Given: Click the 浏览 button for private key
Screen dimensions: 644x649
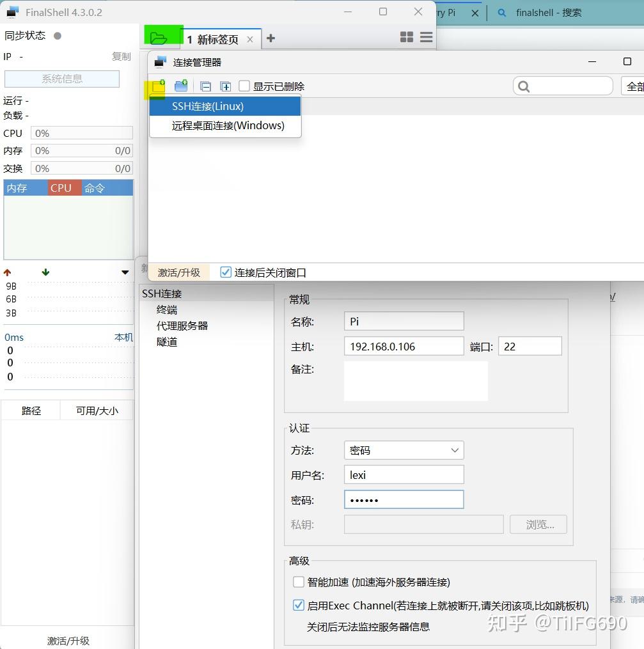Looking at the screenshot, I should point(538,524).
